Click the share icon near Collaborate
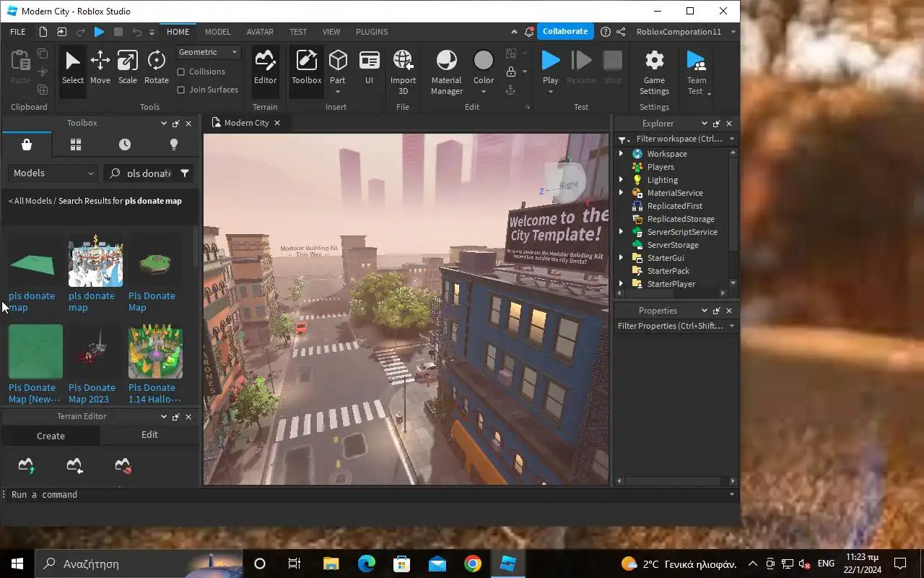 pos(621,32)
